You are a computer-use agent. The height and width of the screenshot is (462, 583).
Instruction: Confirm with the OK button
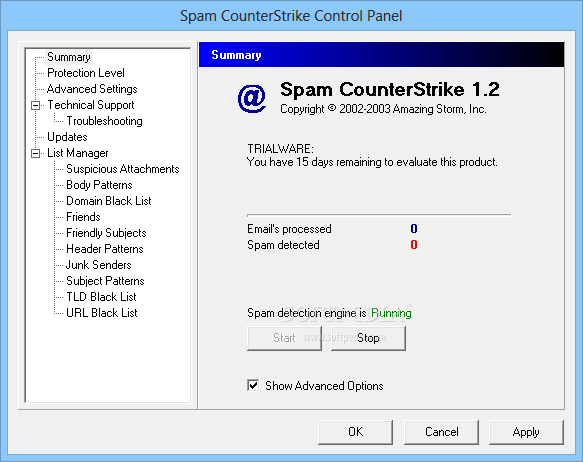click(x=355, y=432)
